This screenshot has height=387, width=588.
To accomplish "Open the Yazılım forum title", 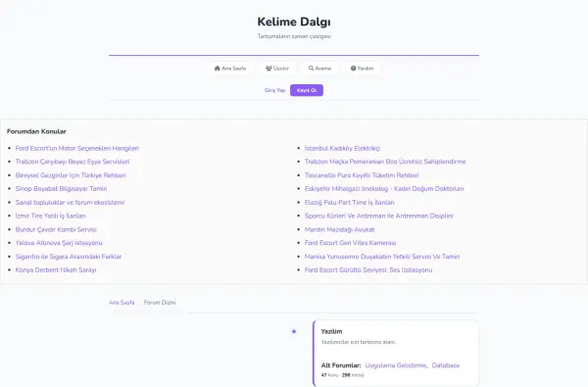I will [x=331, y=331].
